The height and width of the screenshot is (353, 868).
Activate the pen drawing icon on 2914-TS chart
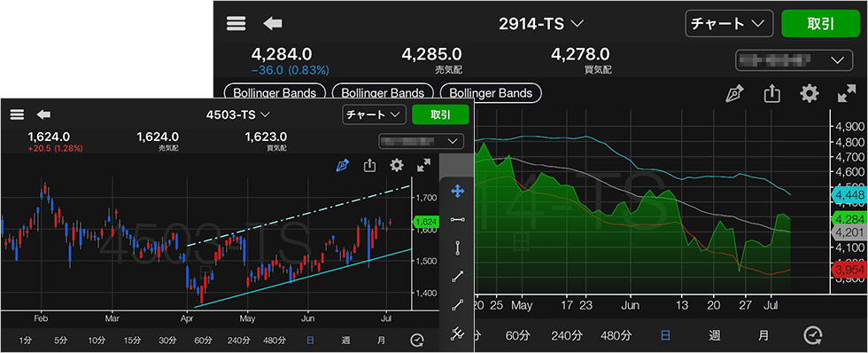point(734,94)
